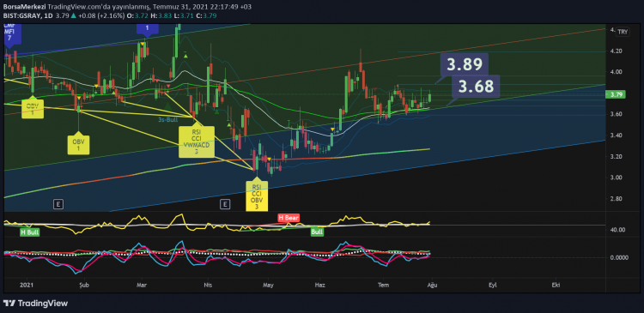644x313 pixels.
Task: Select the 3.68 price callout
Action: (476, 87)
